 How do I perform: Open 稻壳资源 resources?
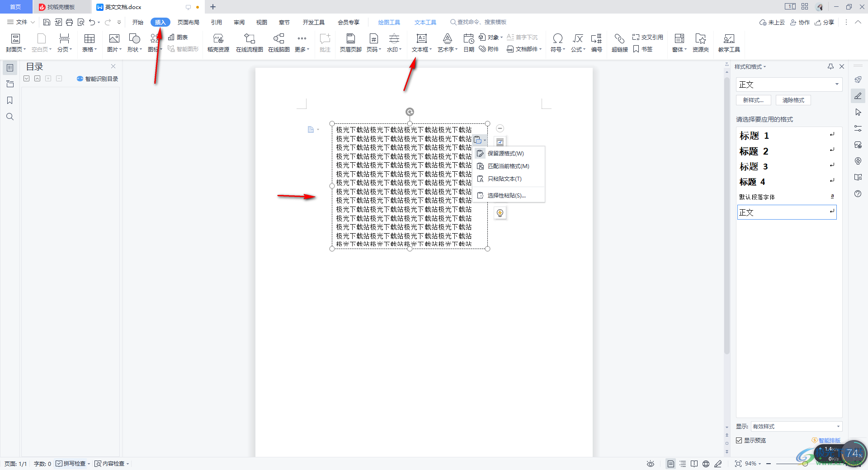[218, 43]
